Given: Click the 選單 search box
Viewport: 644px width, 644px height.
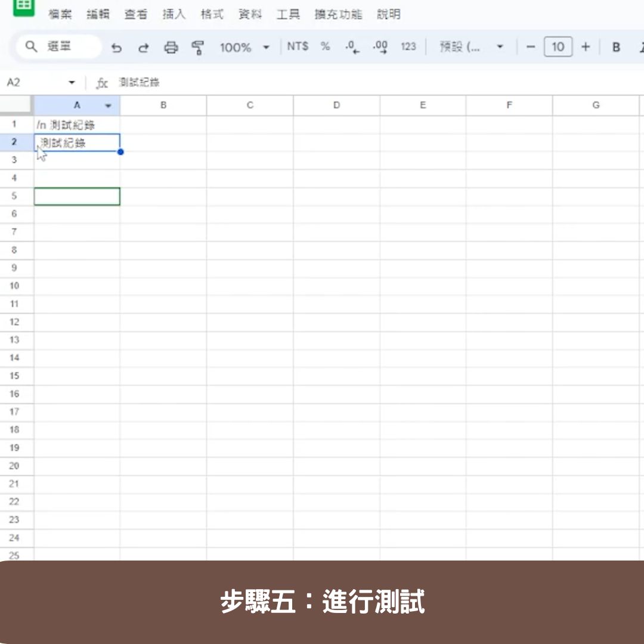Looking at the screenshot, I should tap(58, 47).
